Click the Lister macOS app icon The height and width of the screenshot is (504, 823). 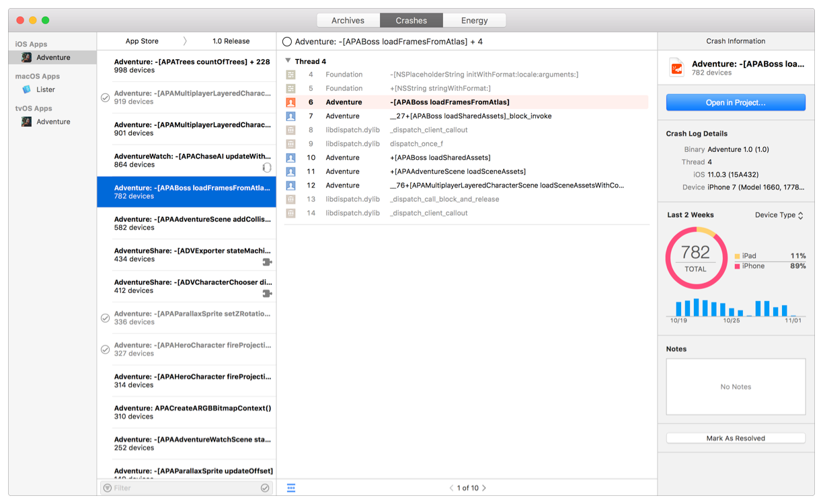tap(26, 89)
